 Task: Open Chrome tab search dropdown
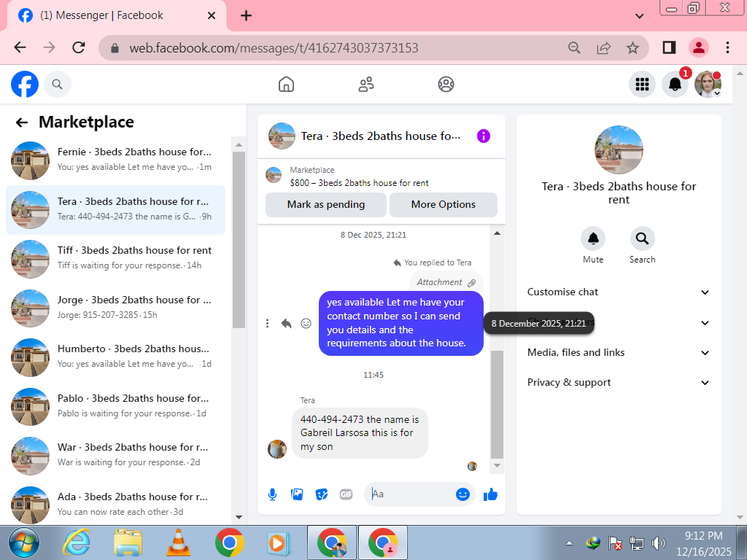point(639,16)
